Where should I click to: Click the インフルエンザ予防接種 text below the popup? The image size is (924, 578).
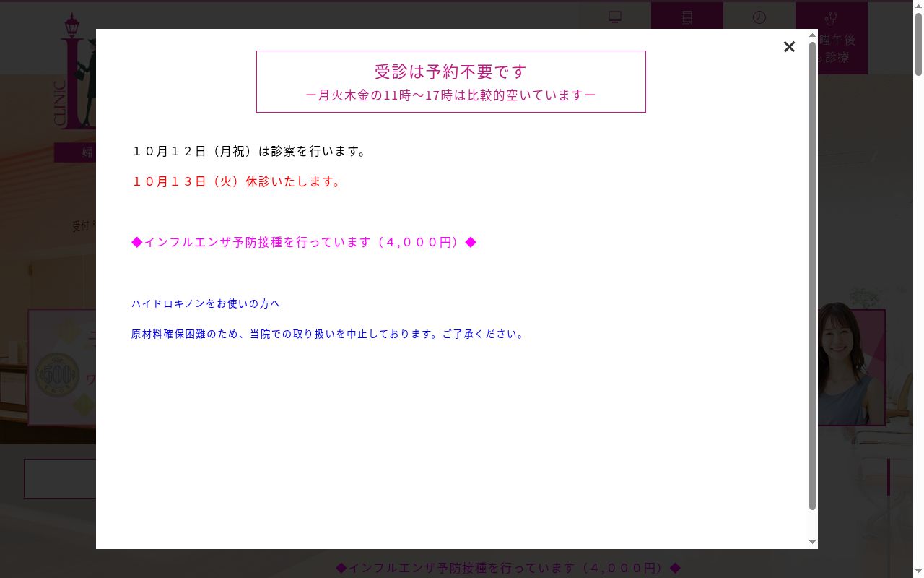(508, 568)
